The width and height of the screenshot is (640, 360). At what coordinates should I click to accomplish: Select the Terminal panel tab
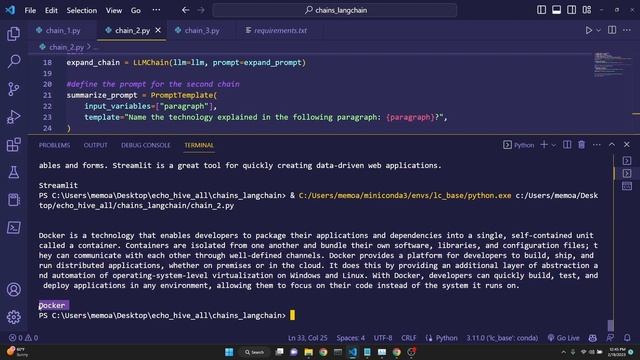pyautogui.click(x=199, y=145)
